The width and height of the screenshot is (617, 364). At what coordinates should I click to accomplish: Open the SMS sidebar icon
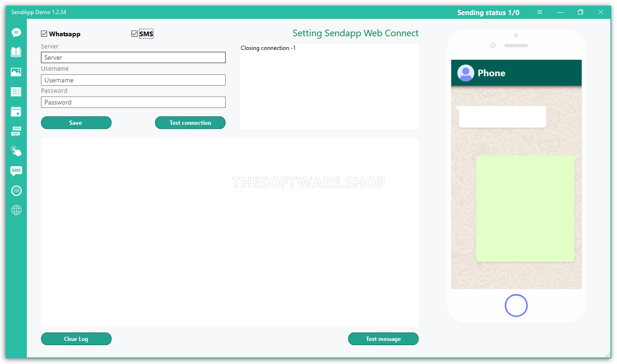point(16,171)
